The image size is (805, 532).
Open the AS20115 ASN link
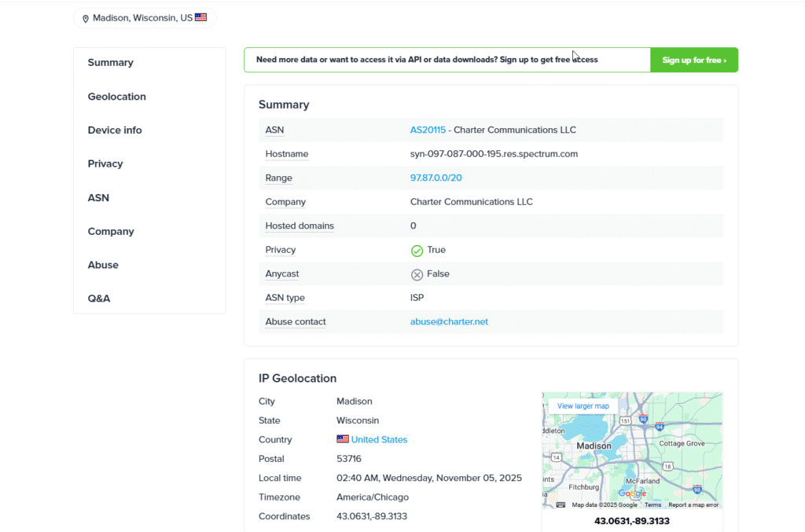(428, 130)
